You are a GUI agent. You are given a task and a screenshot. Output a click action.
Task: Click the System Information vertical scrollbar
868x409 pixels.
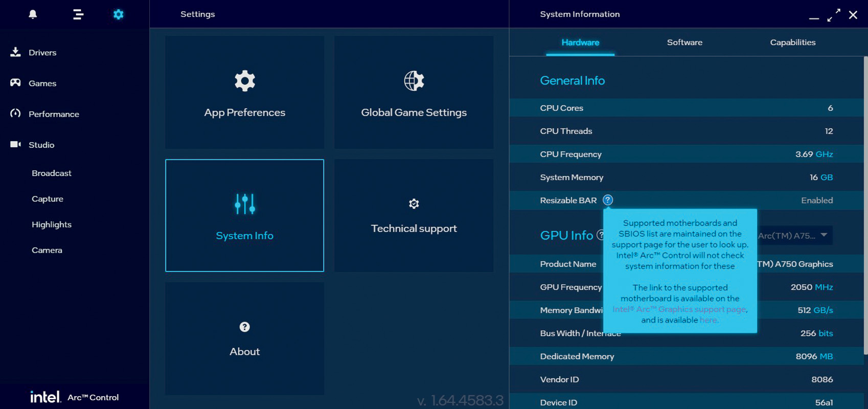(x=865, y=204)
